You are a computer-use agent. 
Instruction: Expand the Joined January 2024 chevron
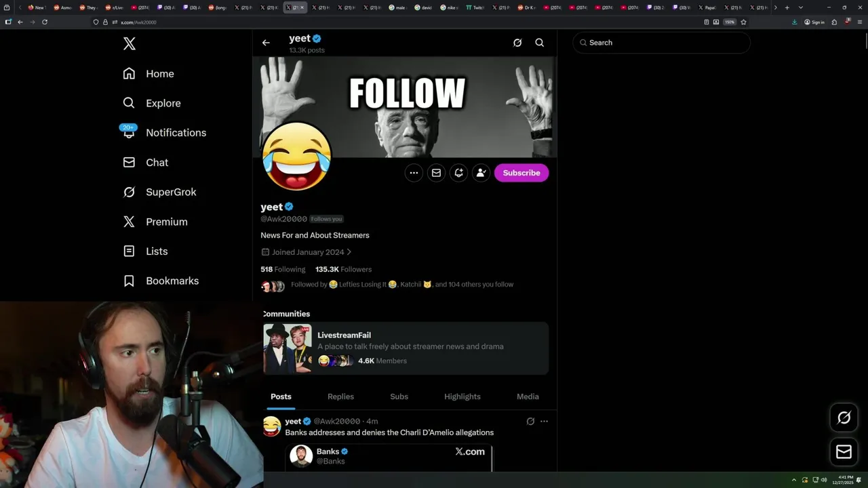[349, 252]
